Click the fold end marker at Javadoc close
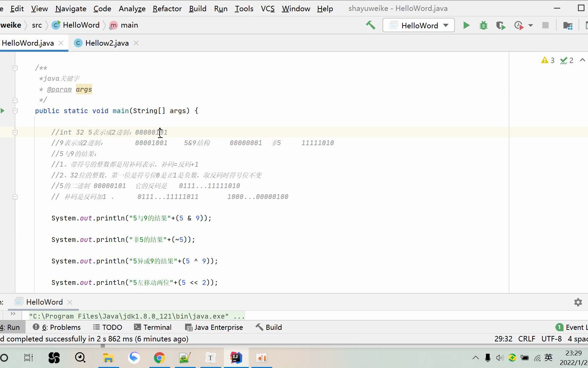Image resolution: width=588 pixels, height=368 pixels. pos(15,100)
